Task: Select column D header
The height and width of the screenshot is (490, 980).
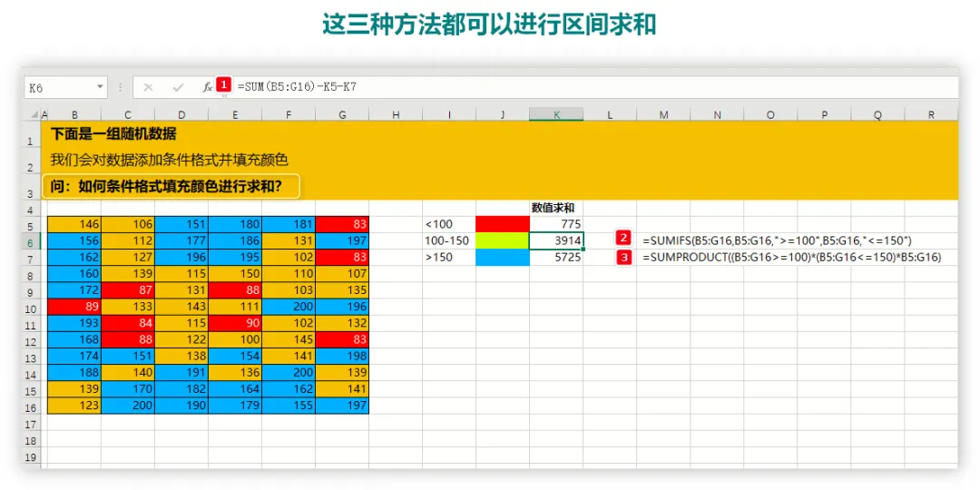Action: (181, 114)
